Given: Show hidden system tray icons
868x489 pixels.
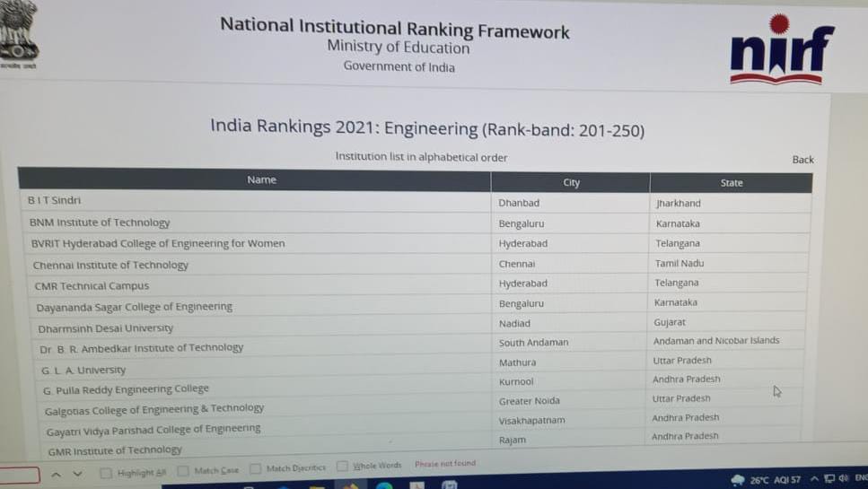Looking at the screenshot, I should coord(814,478).
